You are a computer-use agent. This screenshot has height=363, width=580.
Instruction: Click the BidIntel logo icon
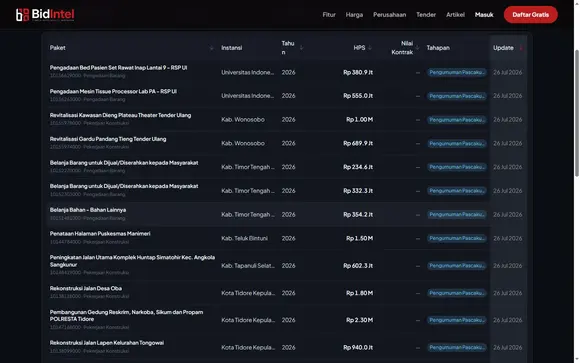point(22,15)
